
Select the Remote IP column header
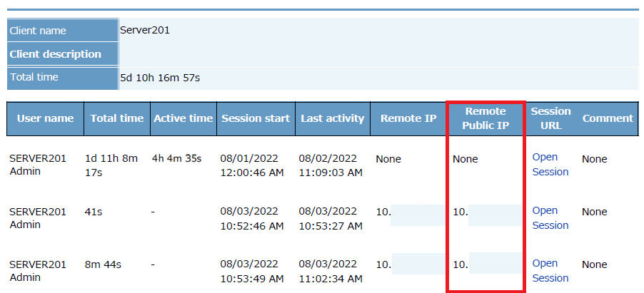pyautogui.click(x=408, y=118)
